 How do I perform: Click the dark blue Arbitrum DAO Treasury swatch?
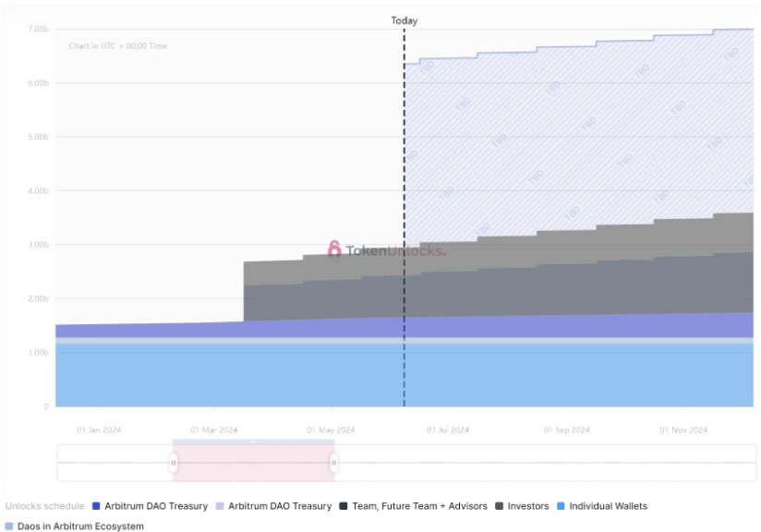96,506
